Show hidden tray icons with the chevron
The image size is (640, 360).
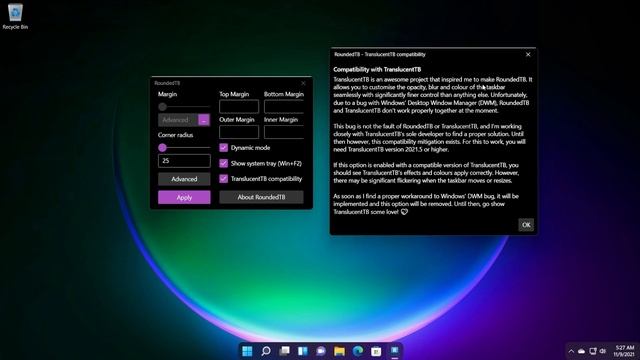571,351
